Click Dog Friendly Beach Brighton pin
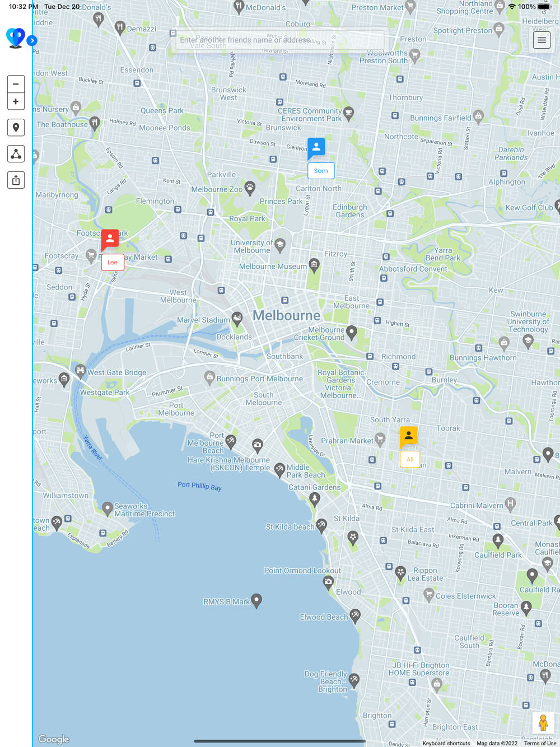 (x=354, y=681)
